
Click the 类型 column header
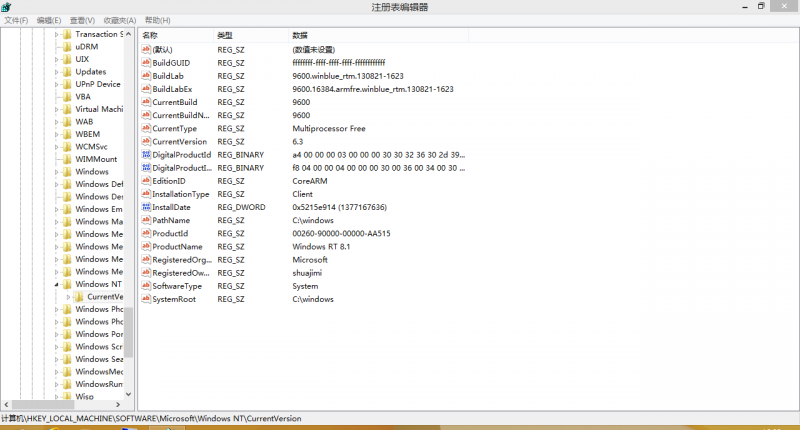coord(225,35)
